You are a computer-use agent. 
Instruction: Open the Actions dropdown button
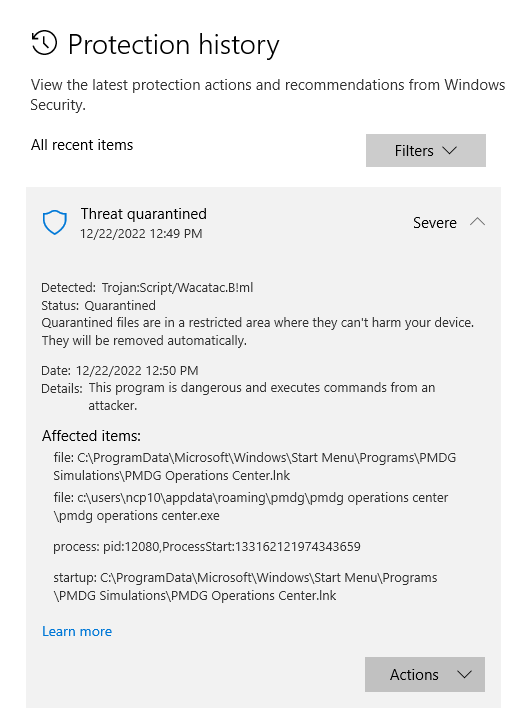pos(425,674)
